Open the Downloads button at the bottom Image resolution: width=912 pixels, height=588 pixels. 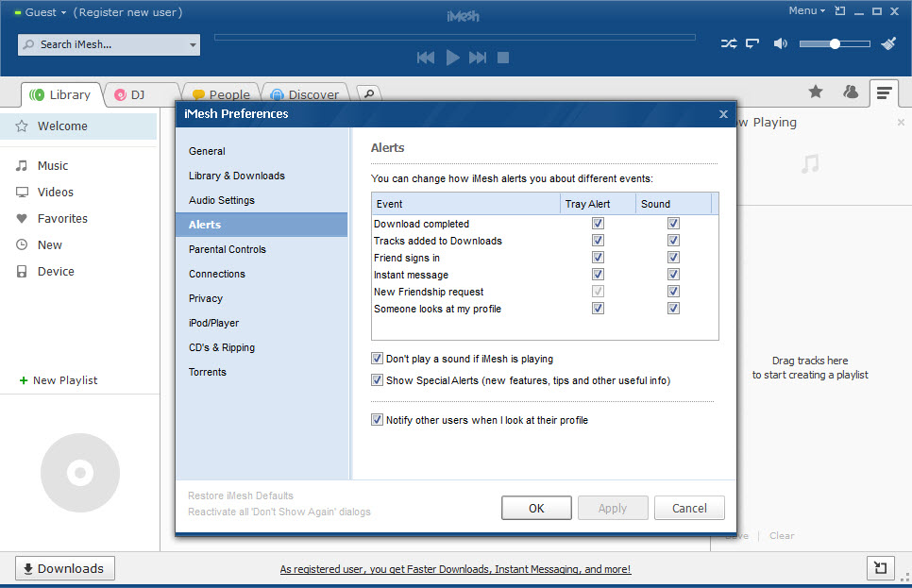[x=64, y=568]
